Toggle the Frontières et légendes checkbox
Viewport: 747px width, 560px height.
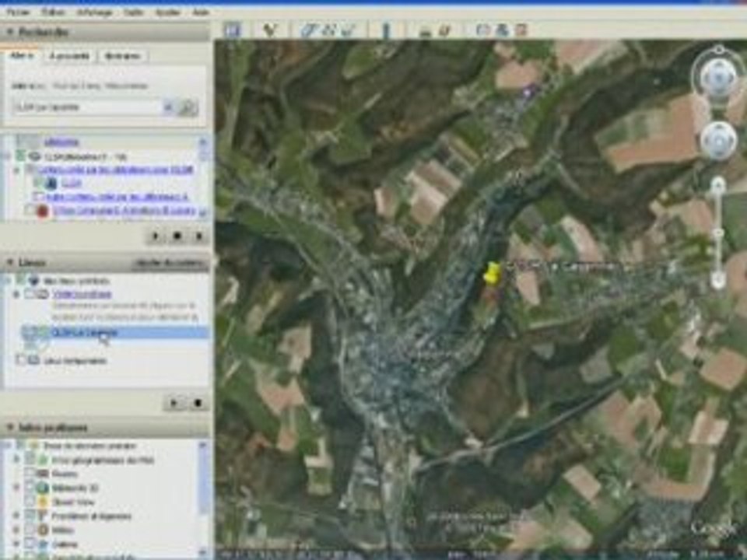tap(29, 516)
